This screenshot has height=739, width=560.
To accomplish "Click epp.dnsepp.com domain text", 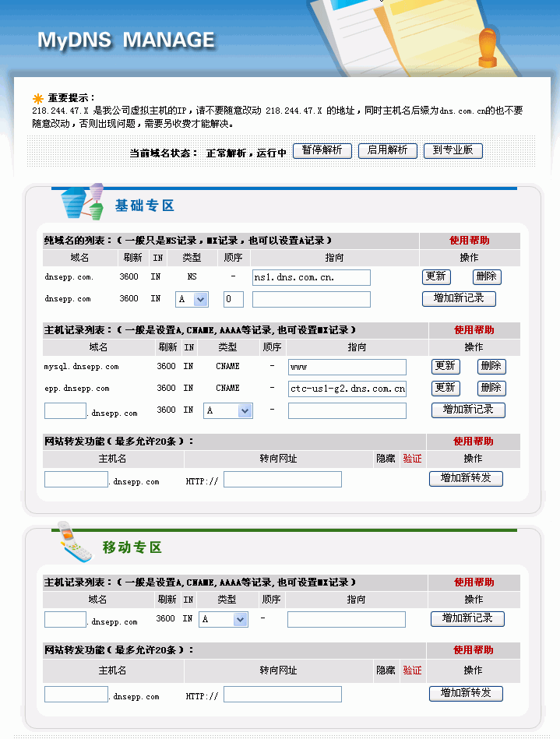I will (x=77, y=389).
